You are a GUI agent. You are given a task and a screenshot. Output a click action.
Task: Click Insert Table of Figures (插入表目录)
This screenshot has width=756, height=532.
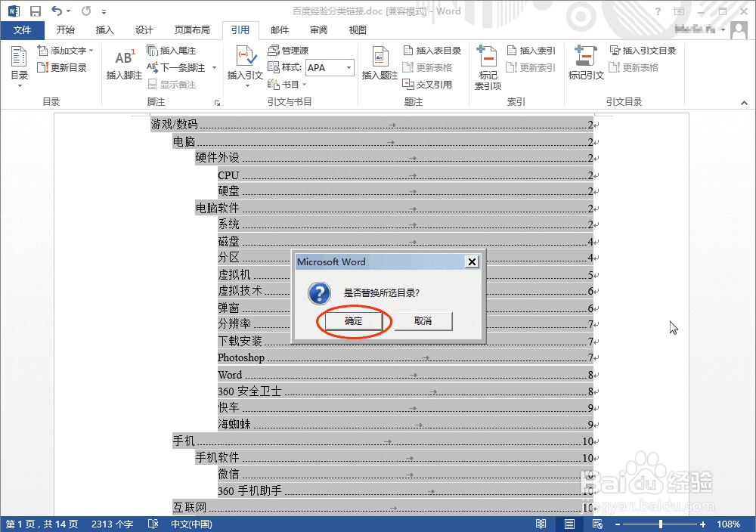coord(432,50)
